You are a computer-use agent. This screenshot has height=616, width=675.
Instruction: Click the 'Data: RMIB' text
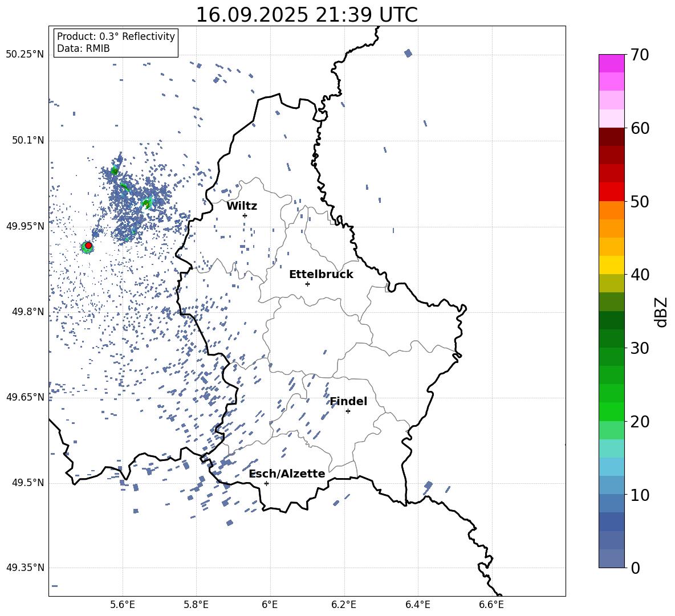[83, 48]
